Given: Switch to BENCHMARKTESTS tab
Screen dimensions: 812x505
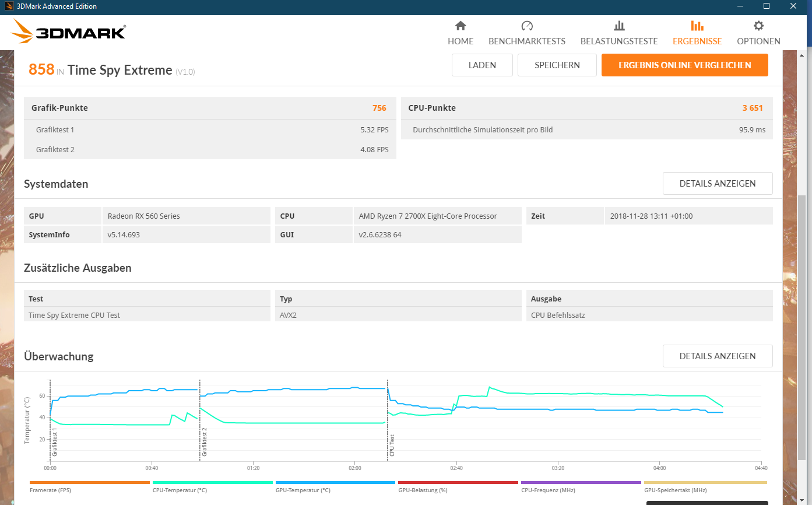Looking at the screenshot, I should (x=527, y=33).
